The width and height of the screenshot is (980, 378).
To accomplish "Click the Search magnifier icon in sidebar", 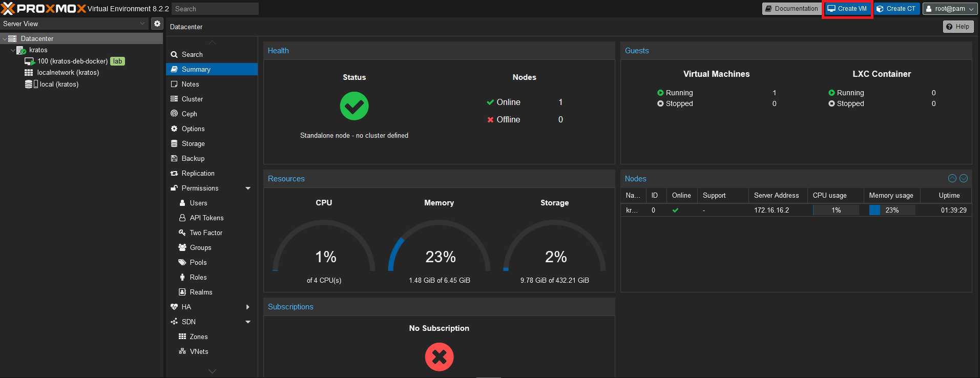I will (174, 54).
